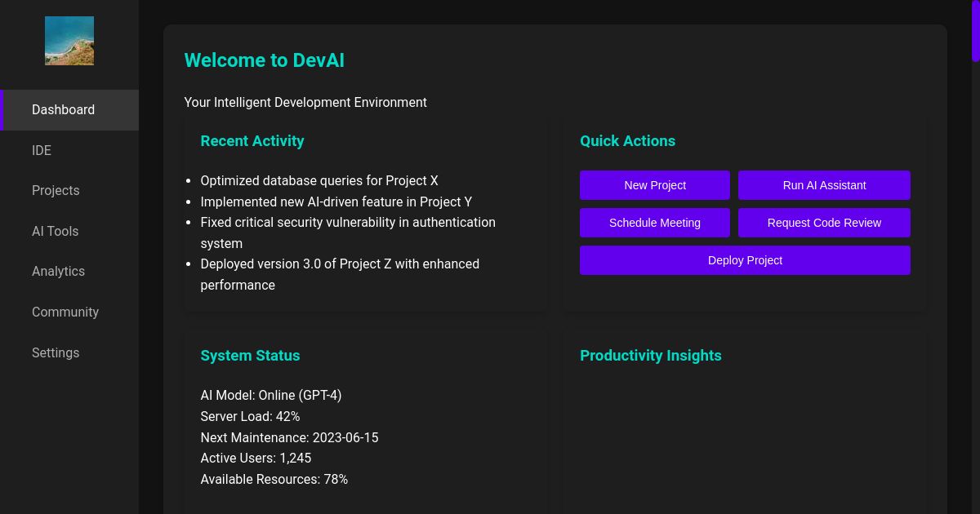Click the DevAI logo image
The height and width of the screenshot is (514, 980).
click(69, 41)
